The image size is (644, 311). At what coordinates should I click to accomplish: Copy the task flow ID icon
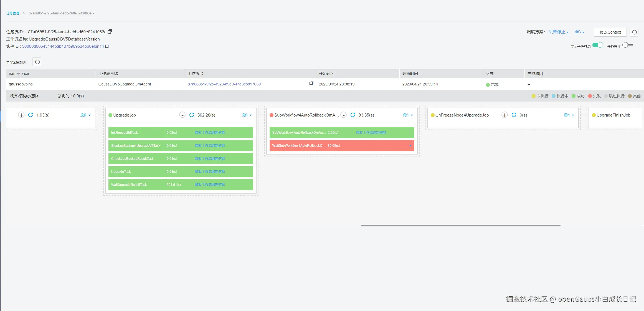[x=110, y=32]
